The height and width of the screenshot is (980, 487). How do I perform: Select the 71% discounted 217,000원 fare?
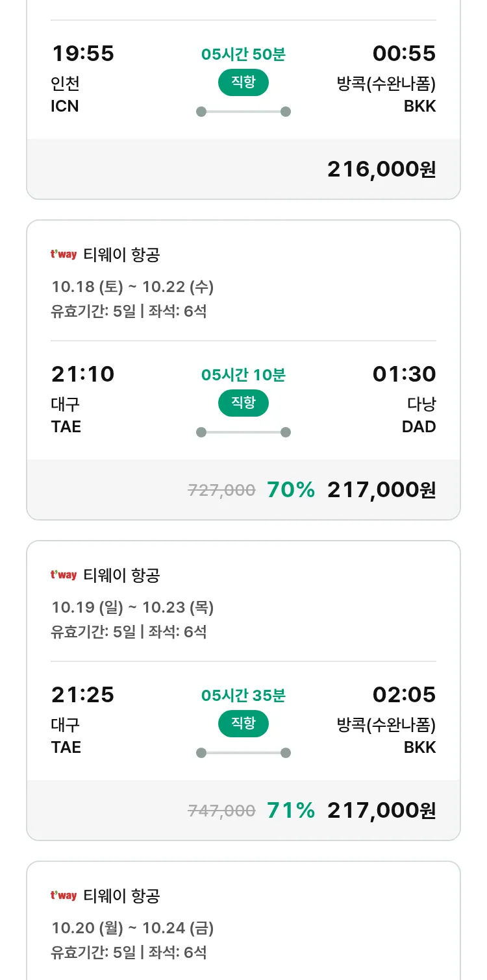381,811
